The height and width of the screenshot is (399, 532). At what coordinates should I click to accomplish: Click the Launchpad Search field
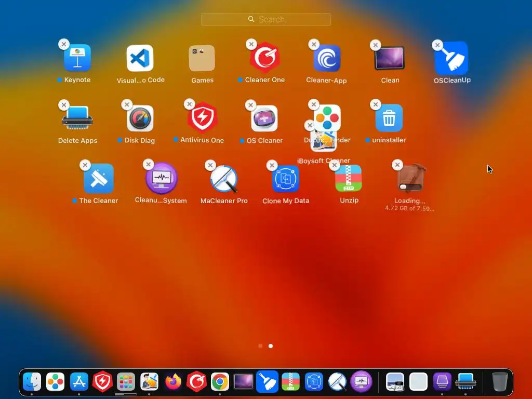(x=266, y=19)
